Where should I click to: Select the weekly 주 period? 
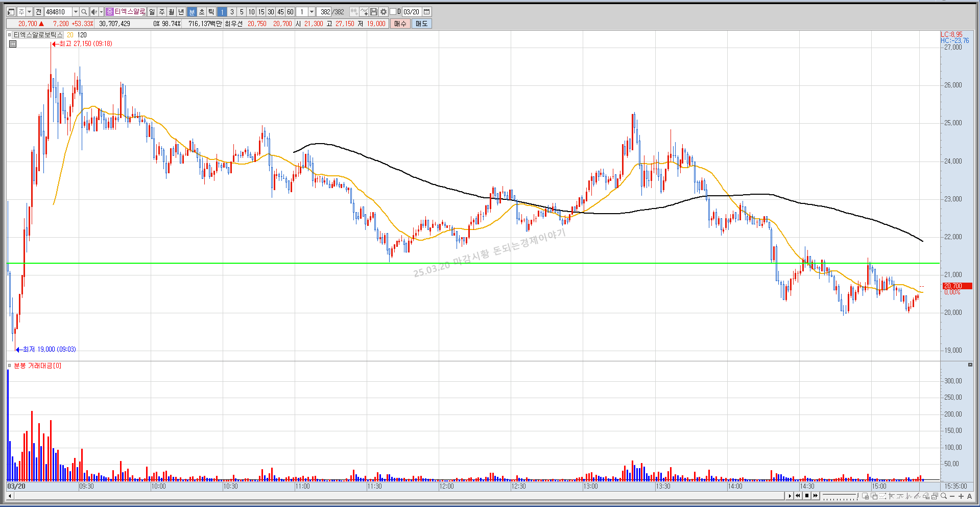(161, 12)
